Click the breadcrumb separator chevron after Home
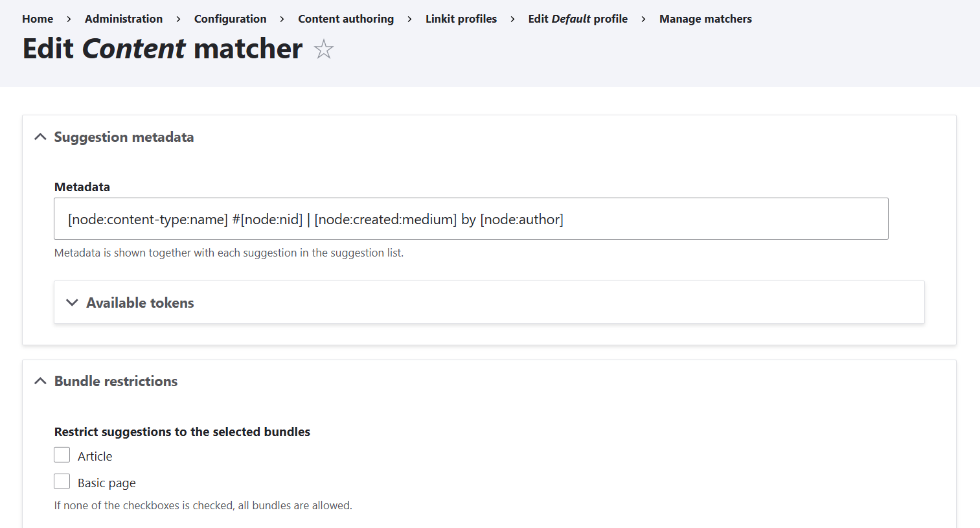 pos(68,19)
